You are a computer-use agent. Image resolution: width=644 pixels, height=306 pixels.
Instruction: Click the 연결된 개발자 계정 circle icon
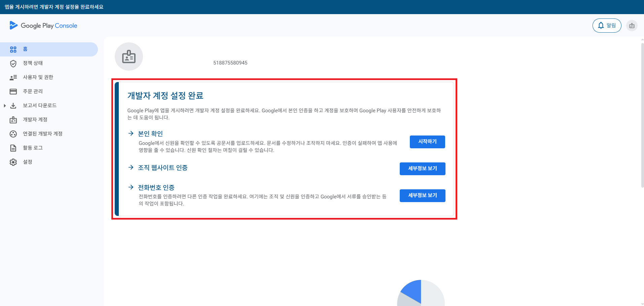tap(13, 134)
